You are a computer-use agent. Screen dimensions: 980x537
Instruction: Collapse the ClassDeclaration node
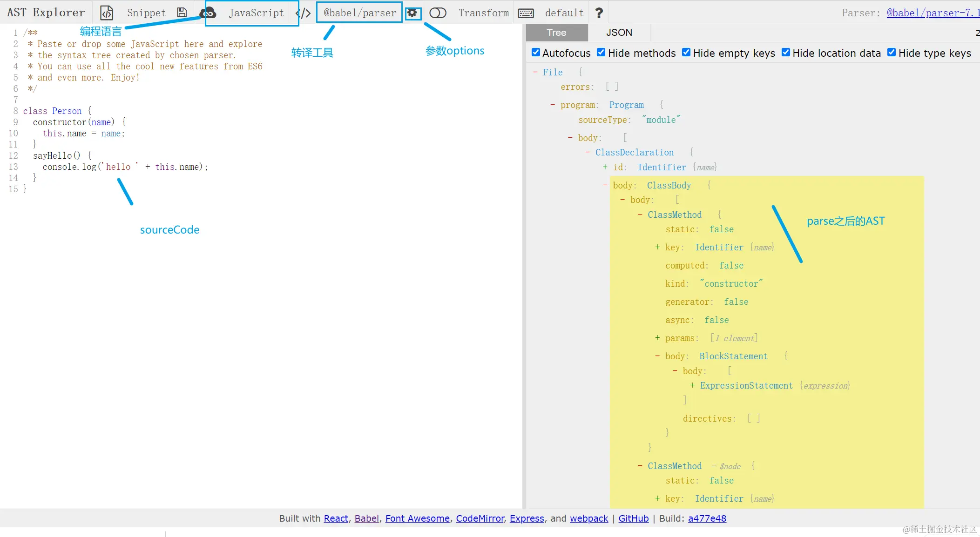(588, 152)
